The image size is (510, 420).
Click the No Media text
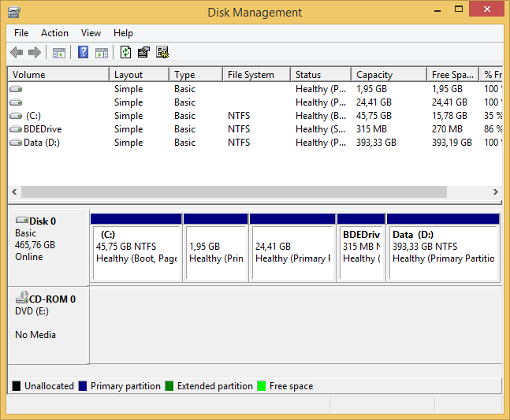[x=35, y=335]
